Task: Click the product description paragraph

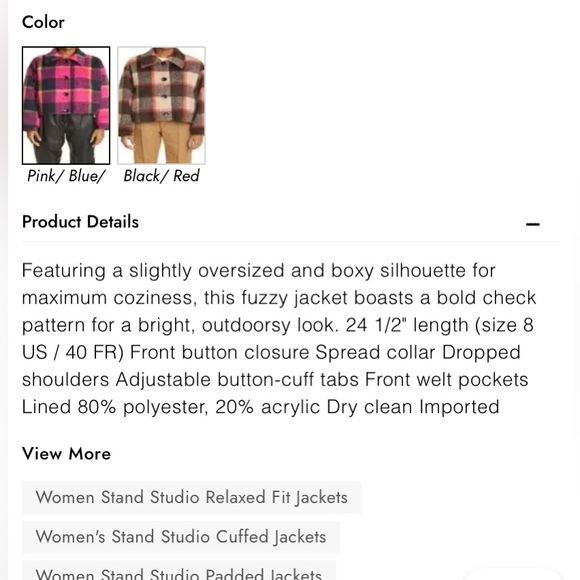Action: tap(279, 338)
